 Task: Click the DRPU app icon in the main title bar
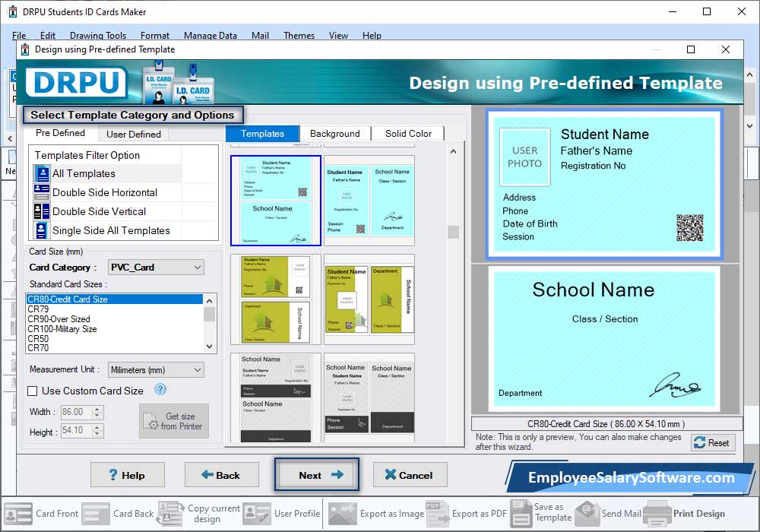[13, 11]
